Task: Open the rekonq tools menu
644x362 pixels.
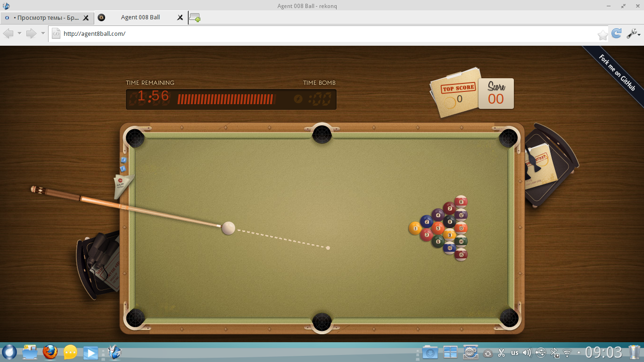Action: 633,33
